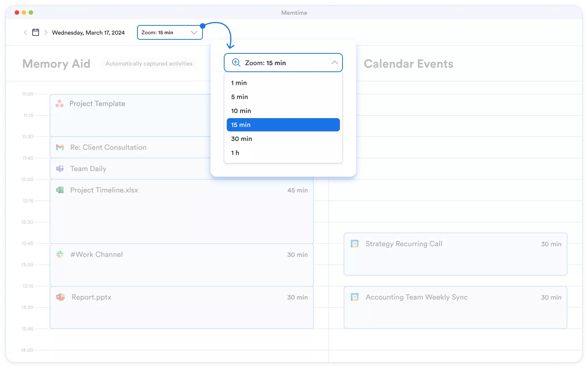This screenshot has height=368, width=588.
Task: Click the calendar date picker icon
Action: 36,32
